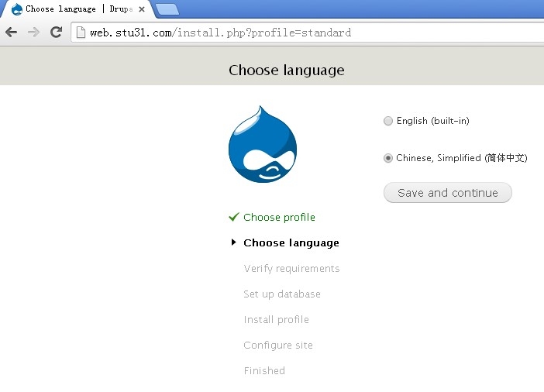The image size is (544, 392).
Task: Click the browser back arrow button
Action: pyautogui.click(x=11, y=33)
